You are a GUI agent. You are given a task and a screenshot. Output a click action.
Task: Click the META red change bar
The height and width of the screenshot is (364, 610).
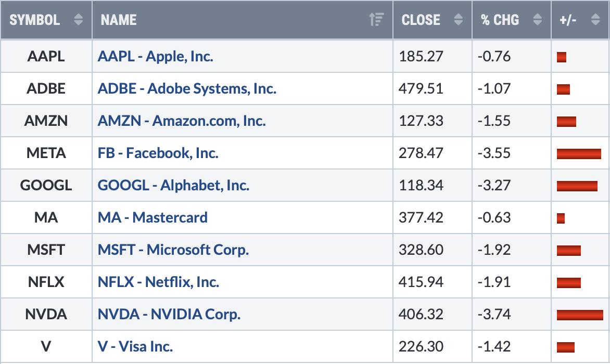579,153
